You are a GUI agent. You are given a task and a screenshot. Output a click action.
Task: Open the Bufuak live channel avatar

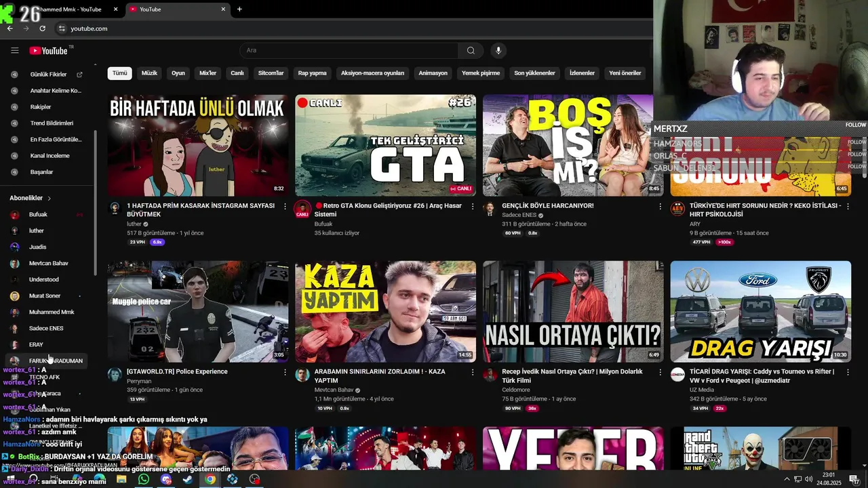click(302, 209)
